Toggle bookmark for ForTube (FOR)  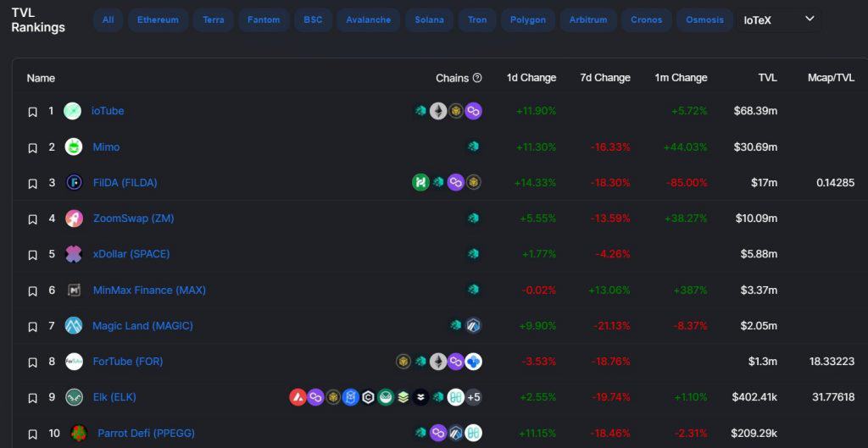point(33,362)
